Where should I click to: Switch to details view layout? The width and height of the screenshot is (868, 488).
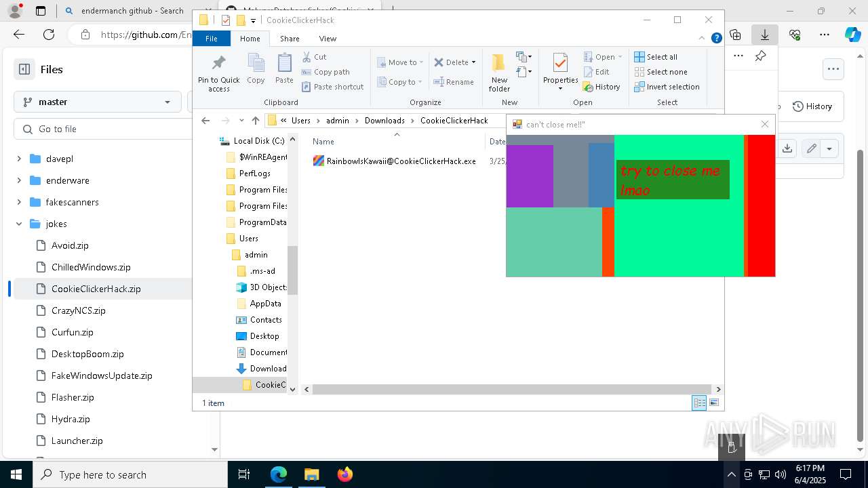[x=699, y=403]
